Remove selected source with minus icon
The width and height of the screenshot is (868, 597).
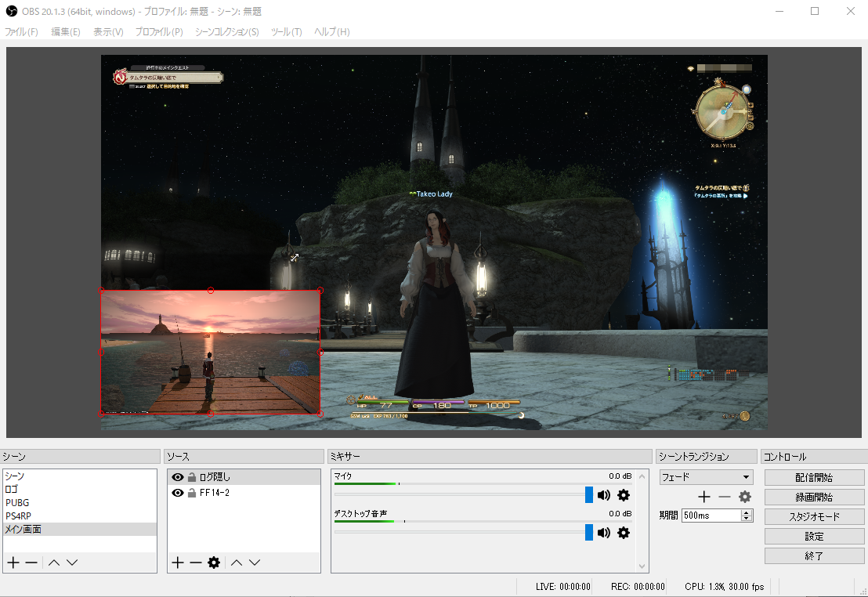195,563
